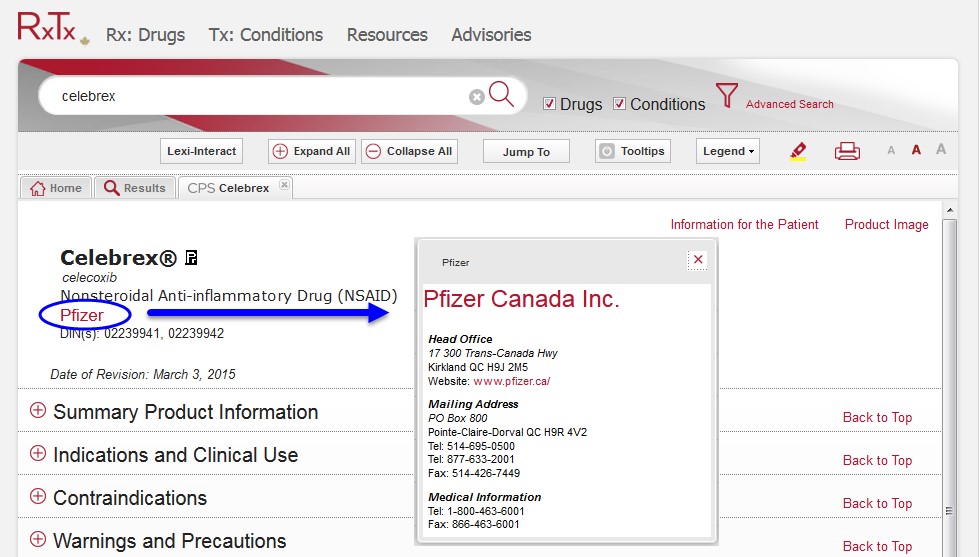
Task: Open the Advanced Search funnel icon
Action: [727, 95]
